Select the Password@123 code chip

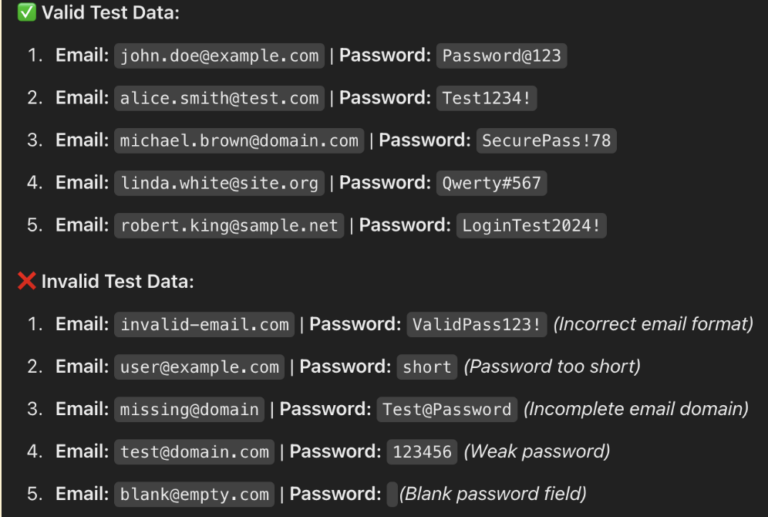[502, 56]
